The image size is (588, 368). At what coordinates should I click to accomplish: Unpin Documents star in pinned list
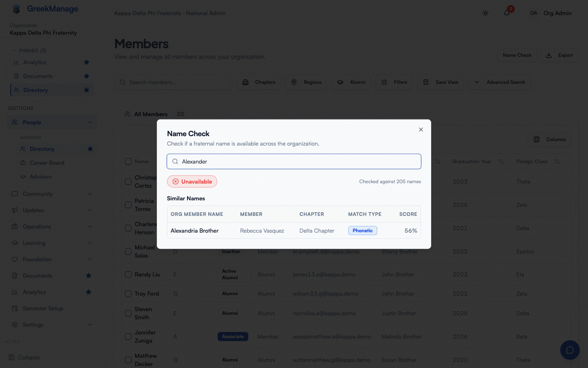coord(87,76)
